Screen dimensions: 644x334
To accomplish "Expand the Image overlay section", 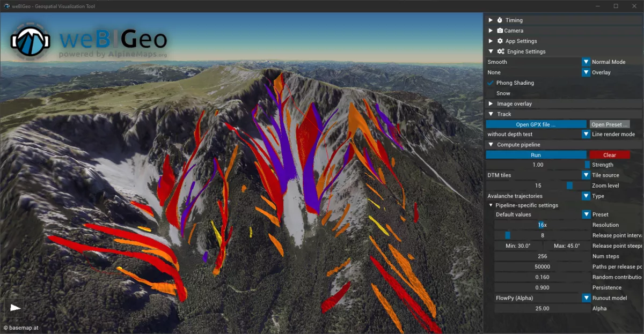I will point(490,103).
